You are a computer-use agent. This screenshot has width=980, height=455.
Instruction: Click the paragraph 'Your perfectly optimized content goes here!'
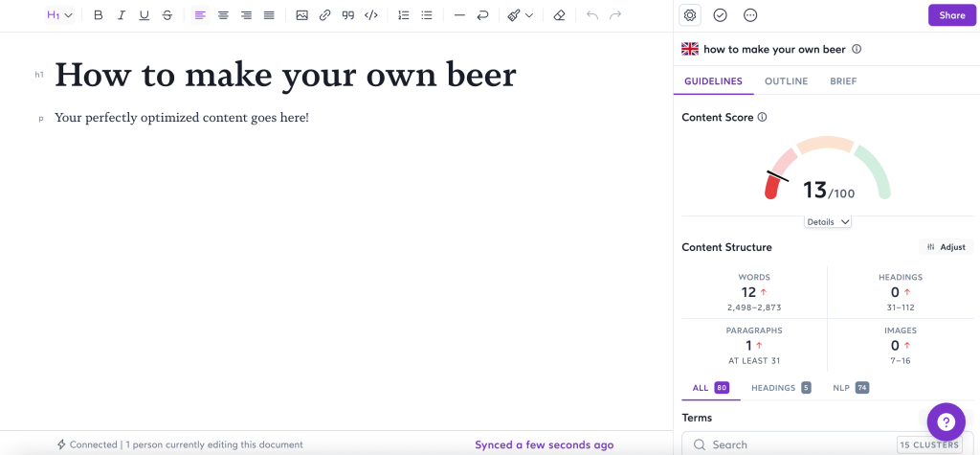pyautogui.click(x=182, y=118)
